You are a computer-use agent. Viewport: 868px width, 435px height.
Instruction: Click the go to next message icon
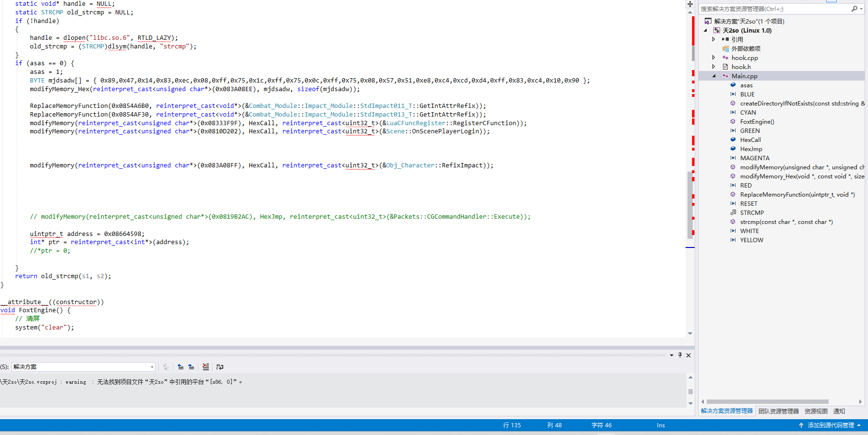(x=191, y=367)
